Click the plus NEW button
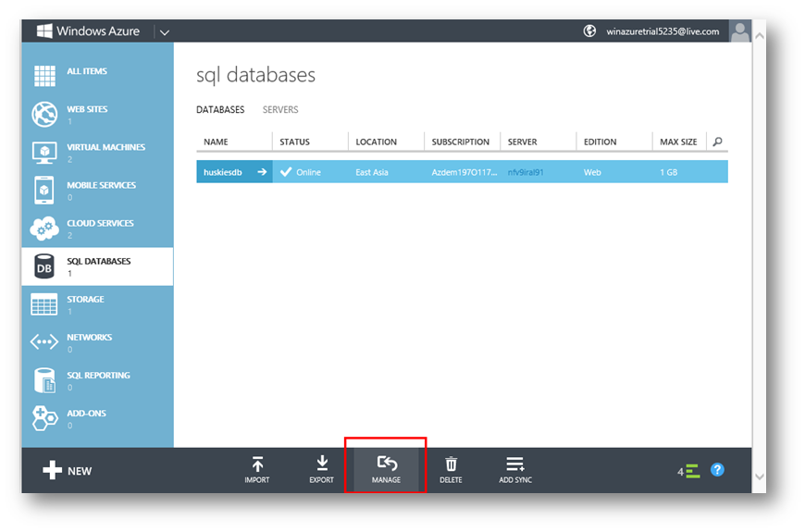Image resolution: width=805 pixels, height=532 pixels. (67, 470)
